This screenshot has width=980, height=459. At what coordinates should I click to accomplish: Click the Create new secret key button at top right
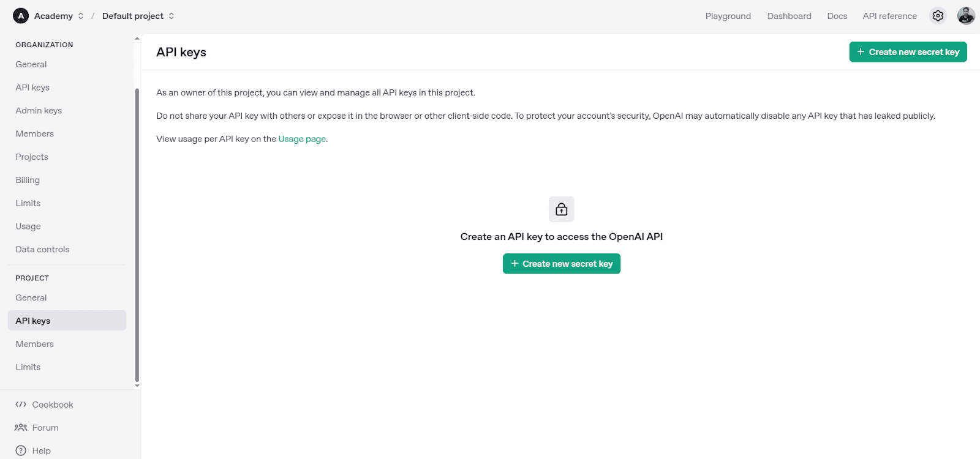coord(908,51)
